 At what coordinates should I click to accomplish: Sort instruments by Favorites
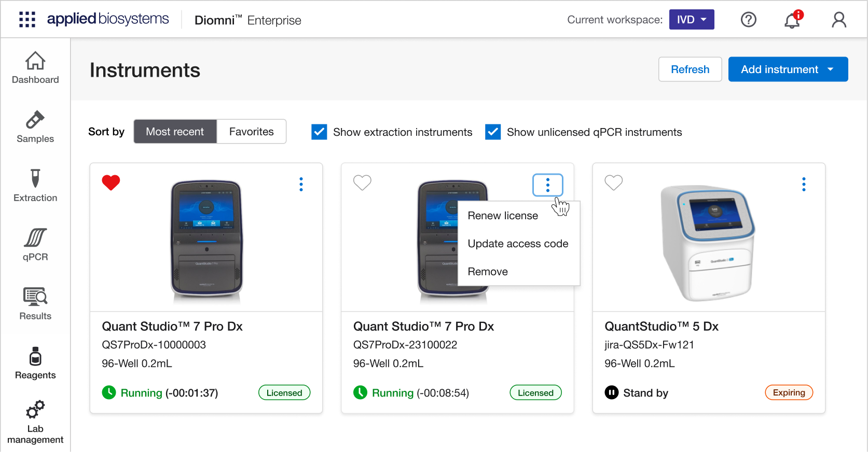pyautogui.click(x=251, y=132)
